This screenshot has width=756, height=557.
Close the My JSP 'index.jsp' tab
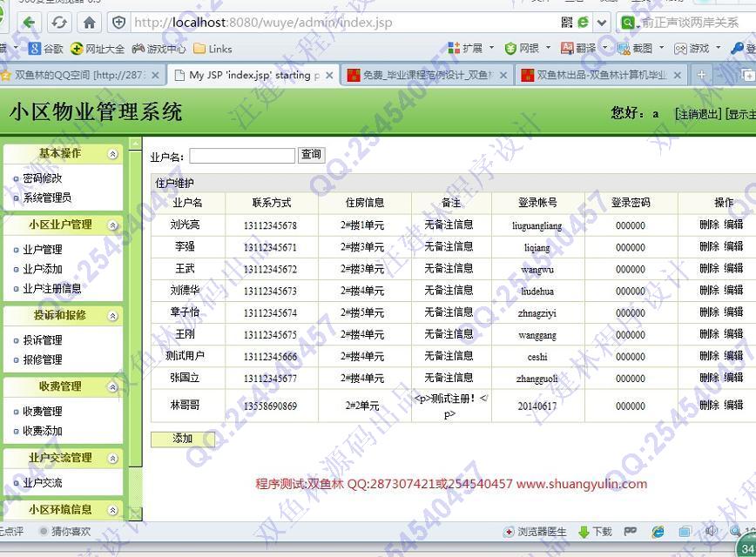tap(329, 75)
